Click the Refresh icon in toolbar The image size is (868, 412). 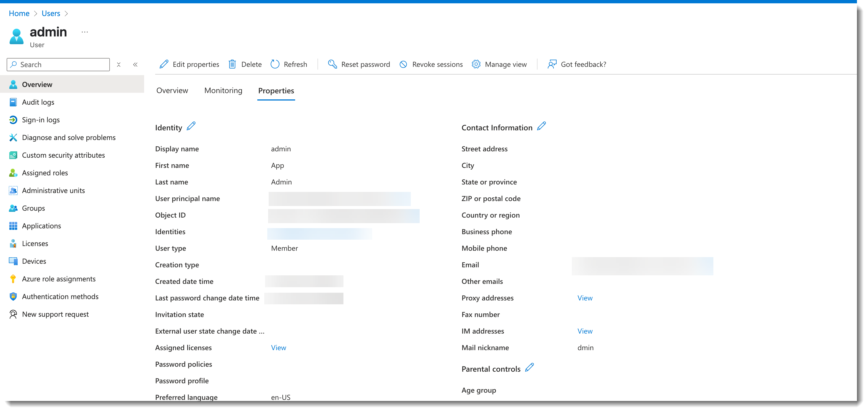click(x=275, y=64)
